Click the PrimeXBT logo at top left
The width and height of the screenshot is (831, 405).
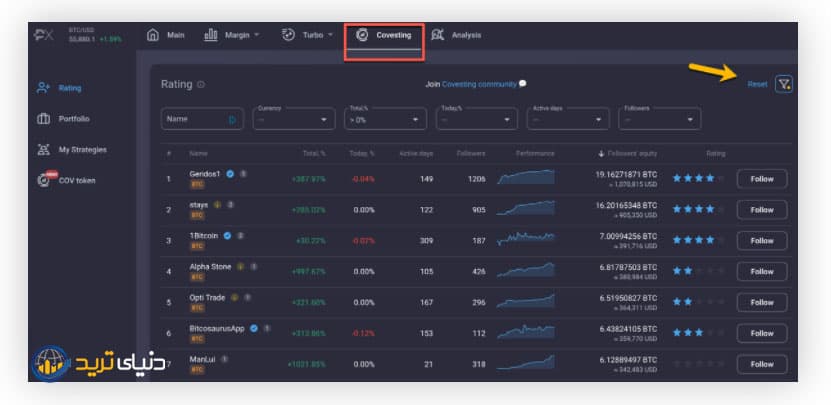pos(44,35)
